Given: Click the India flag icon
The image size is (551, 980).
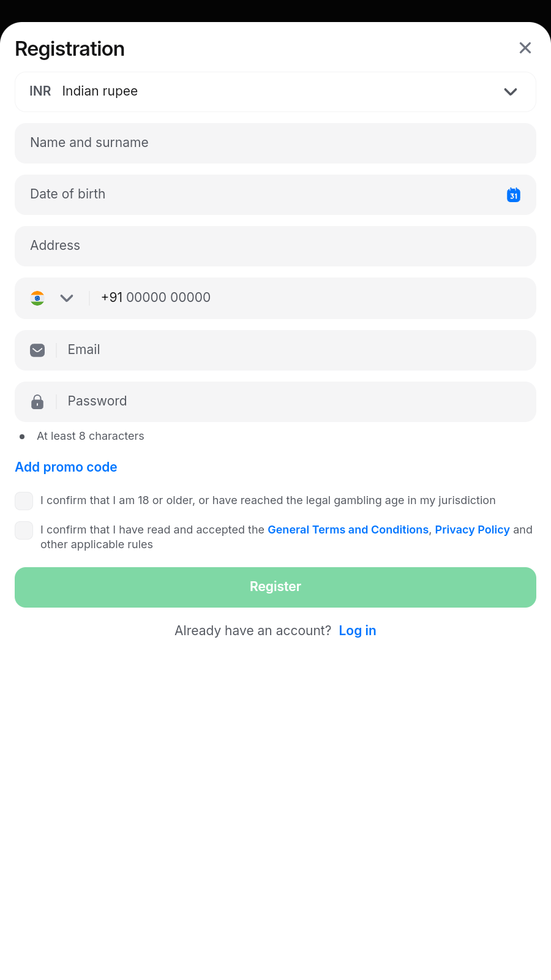Looking at the screenshot, I should pyautogui.click(x=37, y=298).
